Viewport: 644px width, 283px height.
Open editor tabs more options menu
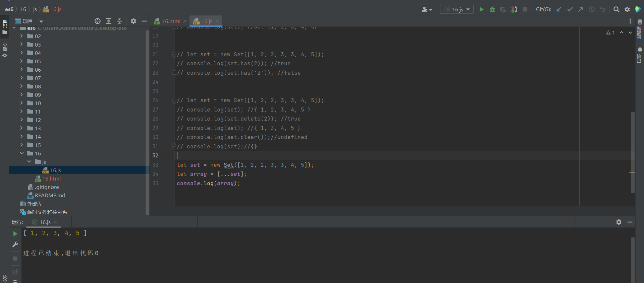coord(630,21)
